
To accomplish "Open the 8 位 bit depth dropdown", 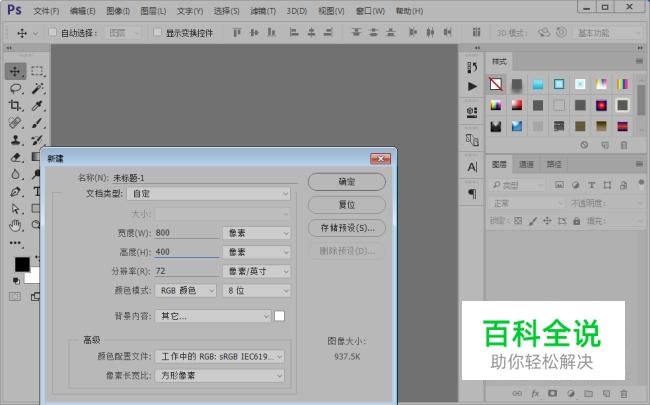I will coord(257,291).
